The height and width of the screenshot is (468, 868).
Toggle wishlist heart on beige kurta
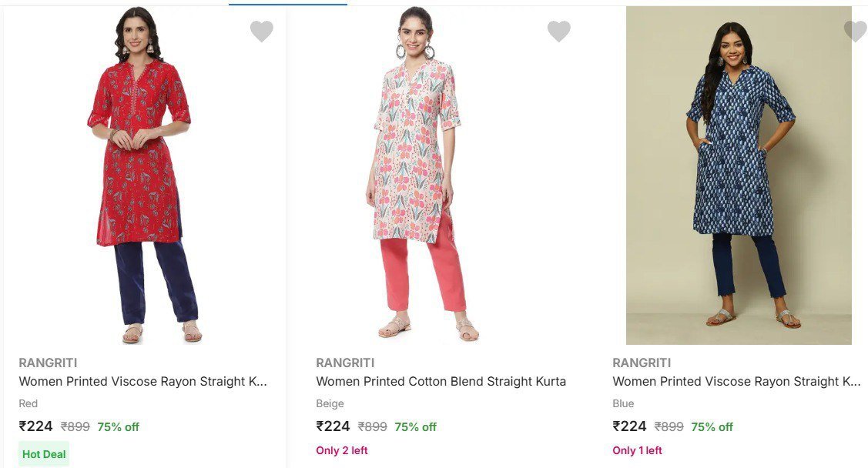[559, 32]
